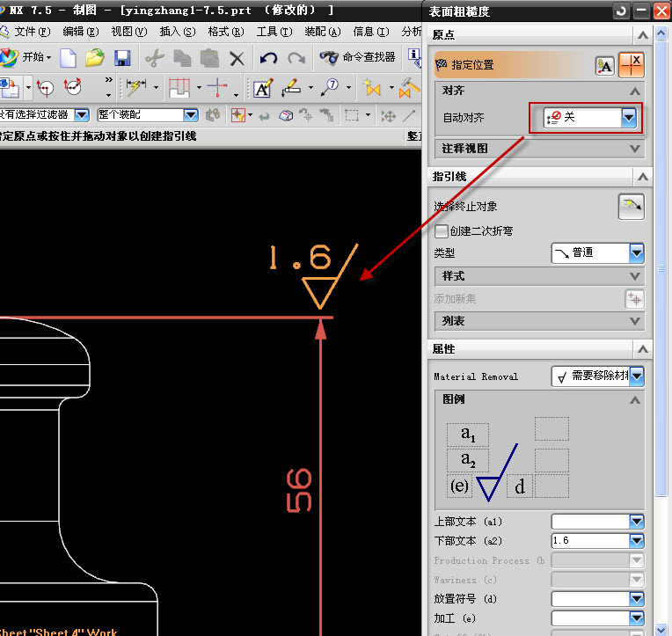This screenshot has width=672, height=636.
Task: Open the Auto Alignment (自动对齐) dropdown
Action: coord(590,117)
